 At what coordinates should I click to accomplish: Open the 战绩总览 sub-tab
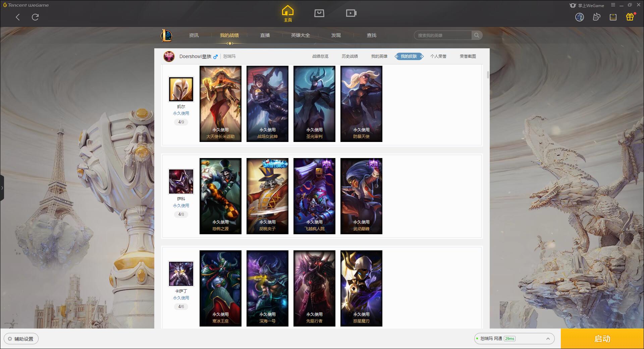click(x=320, y=56)
